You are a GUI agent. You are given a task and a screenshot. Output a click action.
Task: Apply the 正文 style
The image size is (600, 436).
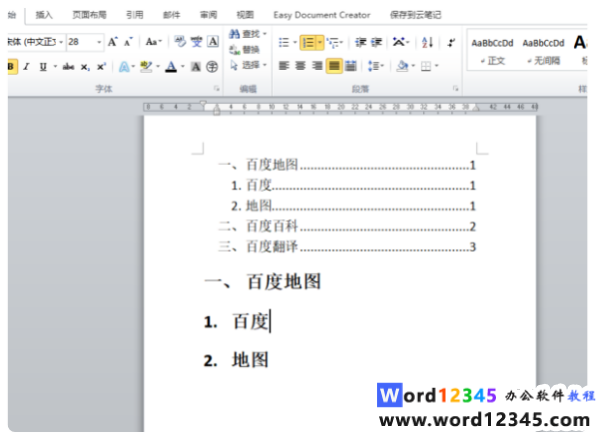tap(492, 51)
